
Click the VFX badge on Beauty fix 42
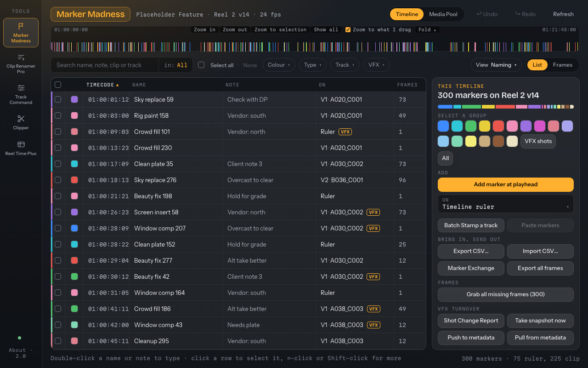pos(373,276)
